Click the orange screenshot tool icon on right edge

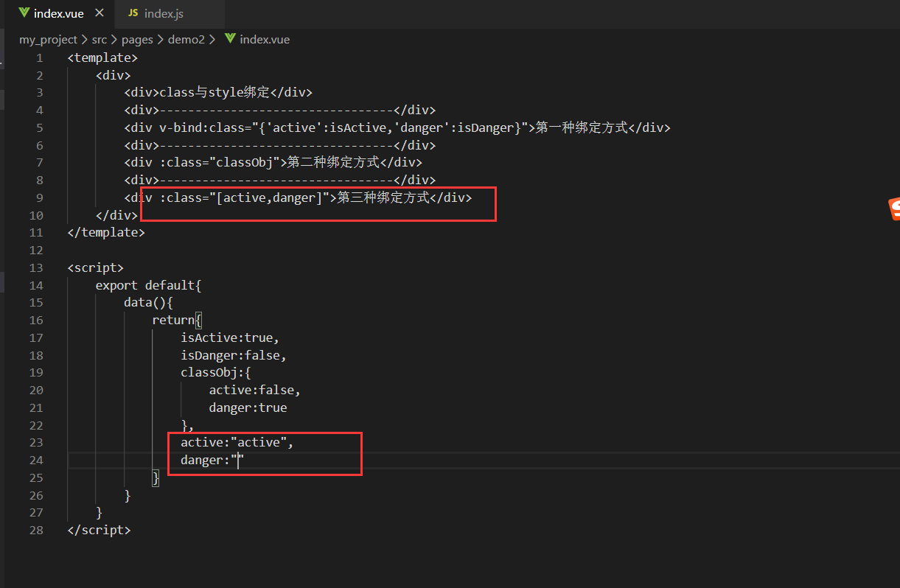(x=894, y=210)
